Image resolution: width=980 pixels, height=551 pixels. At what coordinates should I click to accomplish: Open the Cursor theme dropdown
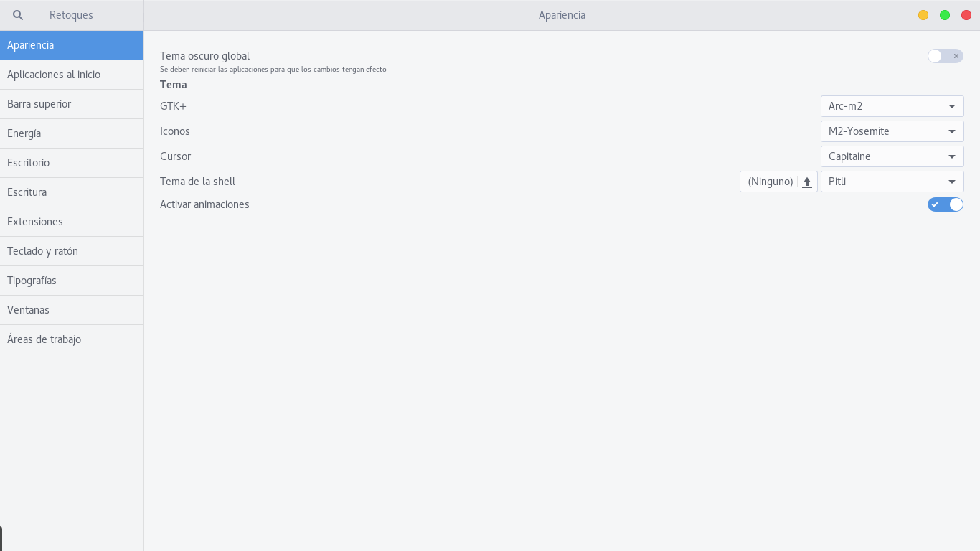tap(892, 156)
